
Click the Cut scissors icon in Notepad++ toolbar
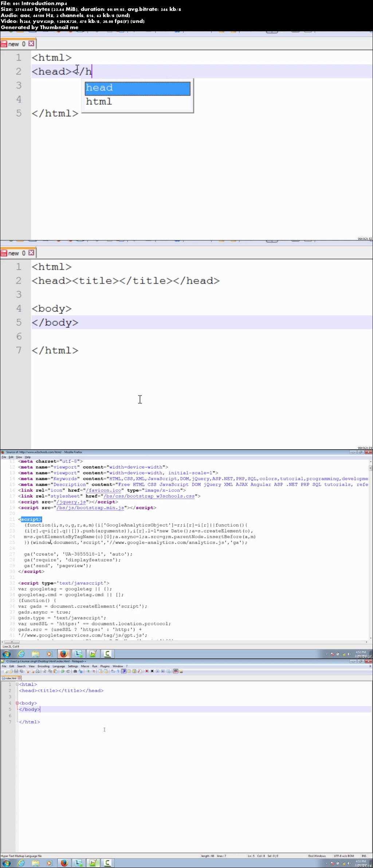44,671
